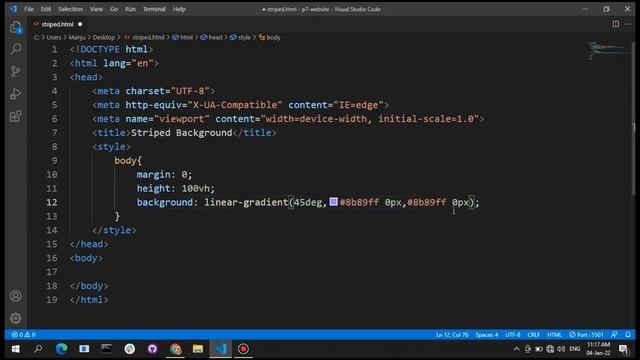The width and height of the screenshot is (640, 360).
Task: Click '100vh' value on line 11
Action: pyautogui.click(x=196, y=189)
